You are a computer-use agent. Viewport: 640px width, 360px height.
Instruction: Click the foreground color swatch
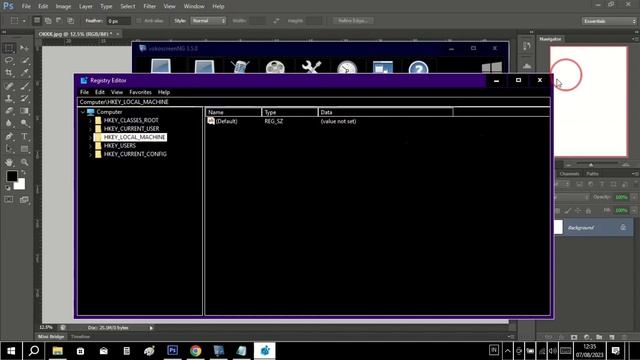coord(12,176)
